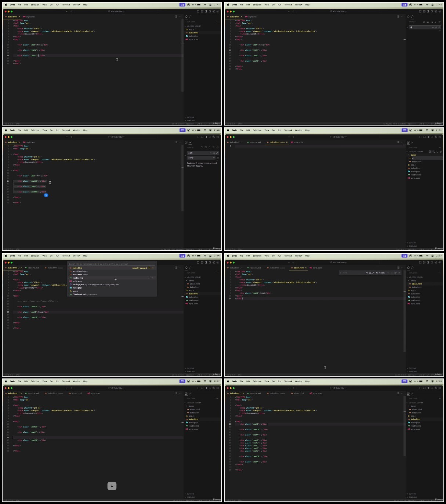
Task: Click Refresh search icon in 21:42 screenshot
Action: pos(424,22)
